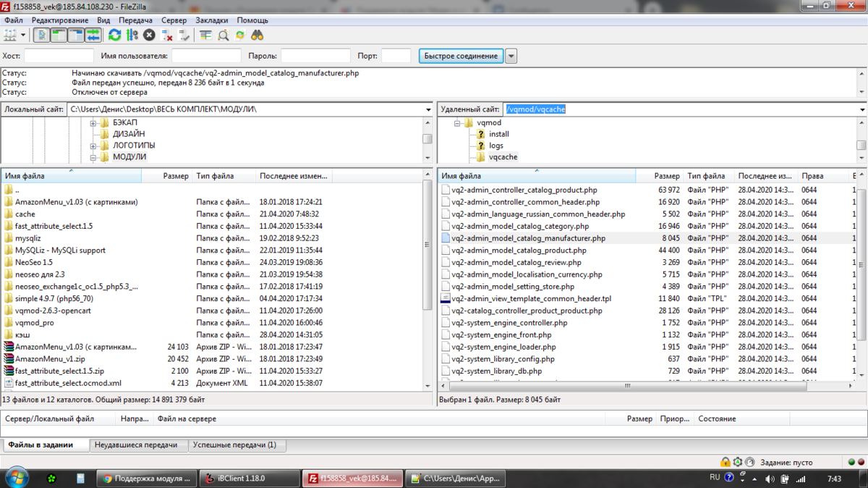Click the Пароль input field

pyautogui.click(x=315, y=56)
